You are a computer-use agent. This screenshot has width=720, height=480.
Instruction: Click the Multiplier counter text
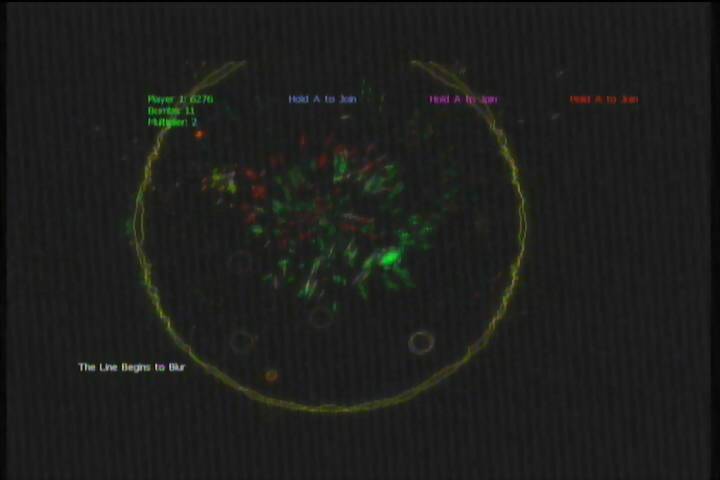(x=172, y=122)
